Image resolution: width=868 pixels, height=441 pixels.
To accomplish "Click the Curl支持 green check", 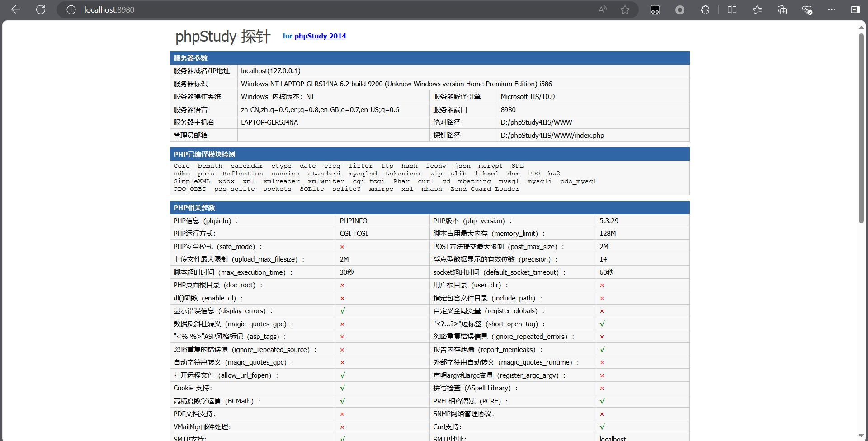I will (602, 427).
